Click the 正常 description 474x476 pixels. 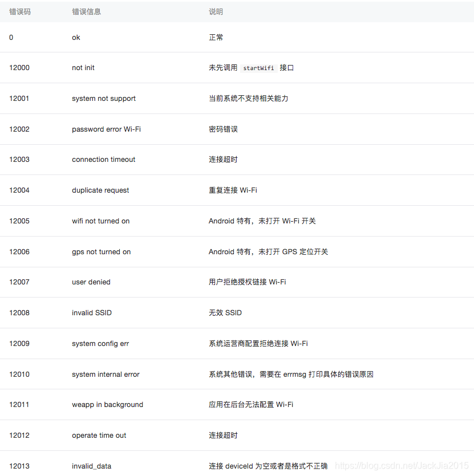tap(216, 38)
